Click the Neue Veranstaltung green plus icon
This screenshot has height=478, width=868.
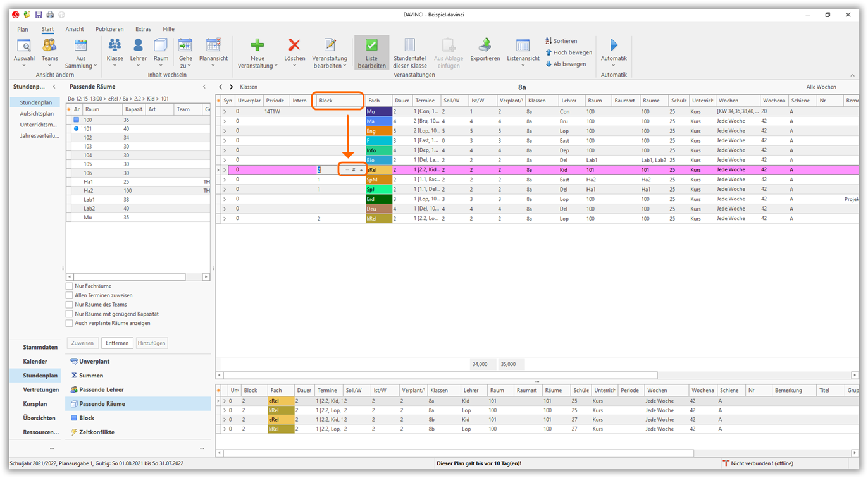[257, 46]
